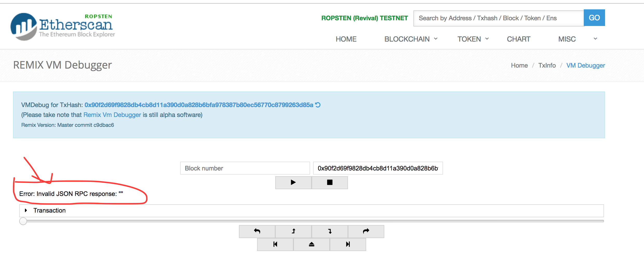Click the step into back (up arrow) button
This screenshot has width=644, height=263.
point(293,231)
